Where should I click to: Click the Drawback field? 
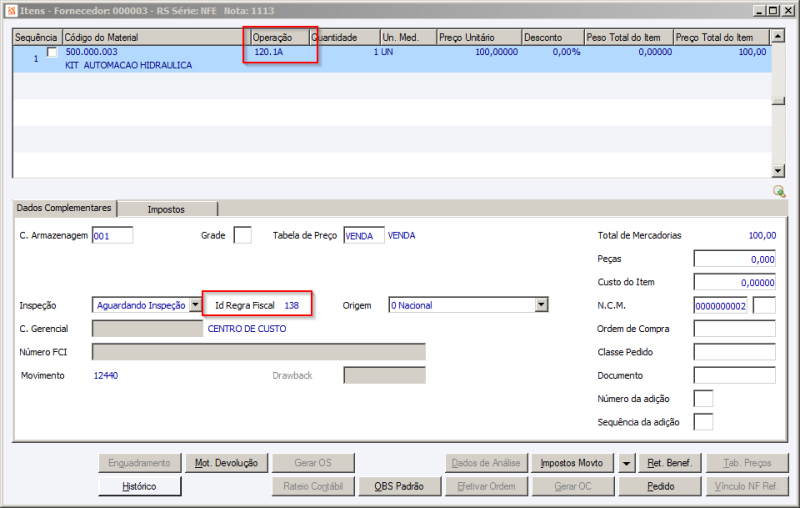click(384, 375)
